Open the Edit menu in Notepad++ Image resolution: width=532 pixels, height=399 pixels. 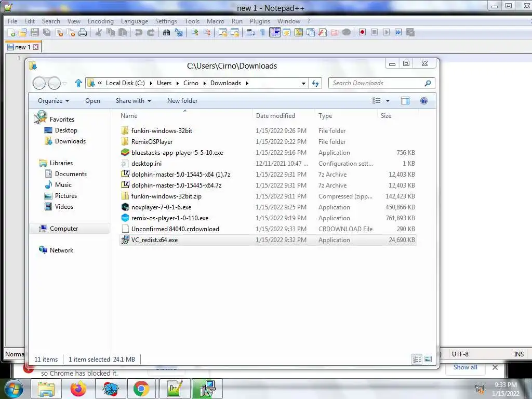pyautogui.click(x=30, y=21)
